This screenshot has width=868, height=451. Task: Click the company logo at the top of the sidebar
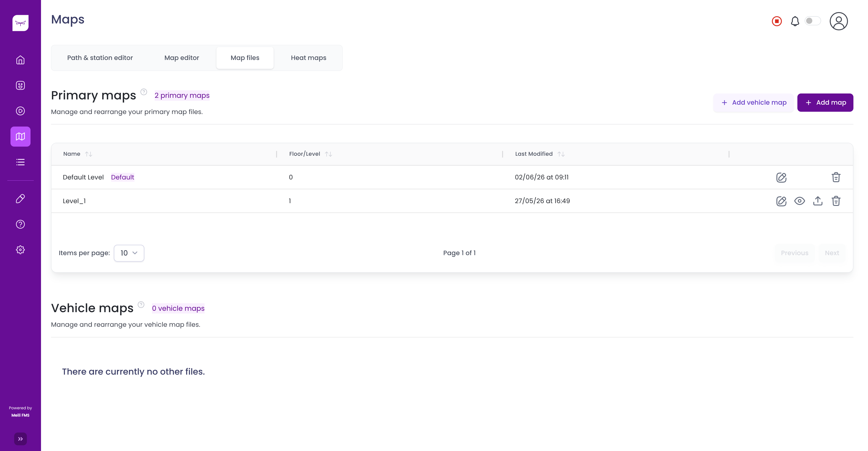tap(20, 23)
